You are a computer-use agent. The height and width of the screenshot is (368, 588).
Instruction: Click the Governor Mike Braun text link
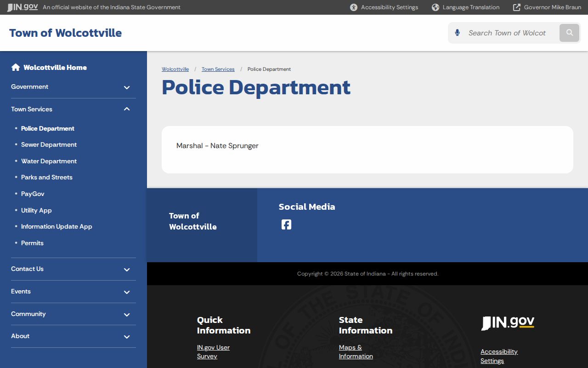tap(552, 7)
